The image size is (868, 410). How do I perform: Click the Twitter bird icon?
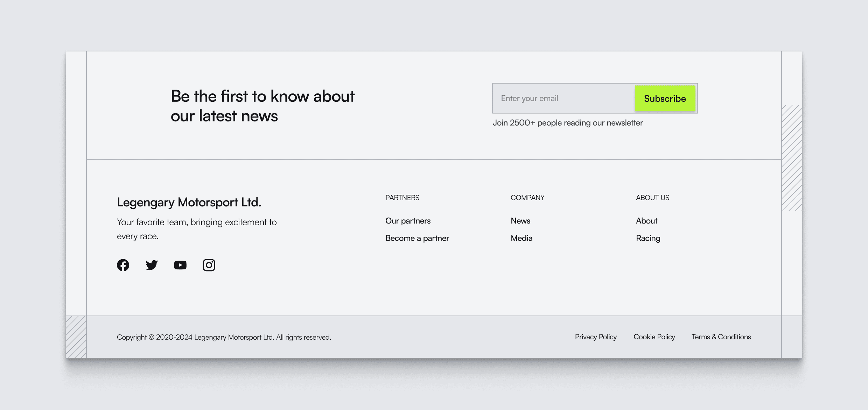[x=152, y=265]
